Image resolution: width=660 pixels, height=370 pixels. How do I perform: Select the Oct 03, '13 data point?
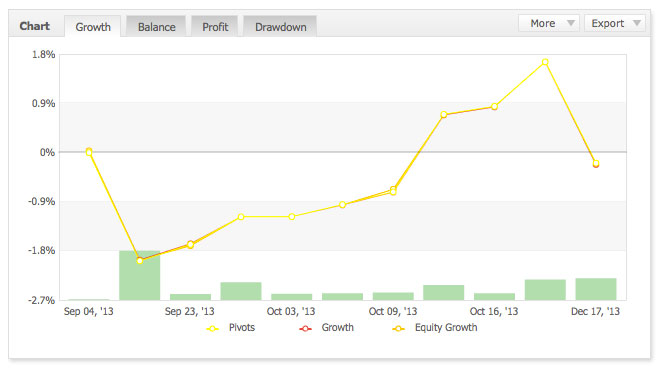click(292, 217)
